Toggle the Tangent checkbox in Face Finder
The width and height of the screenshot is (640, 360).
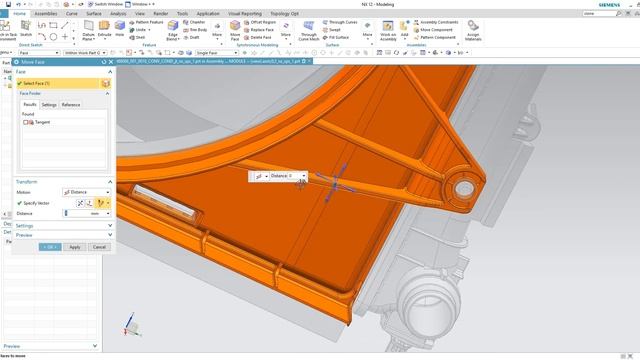25,122
